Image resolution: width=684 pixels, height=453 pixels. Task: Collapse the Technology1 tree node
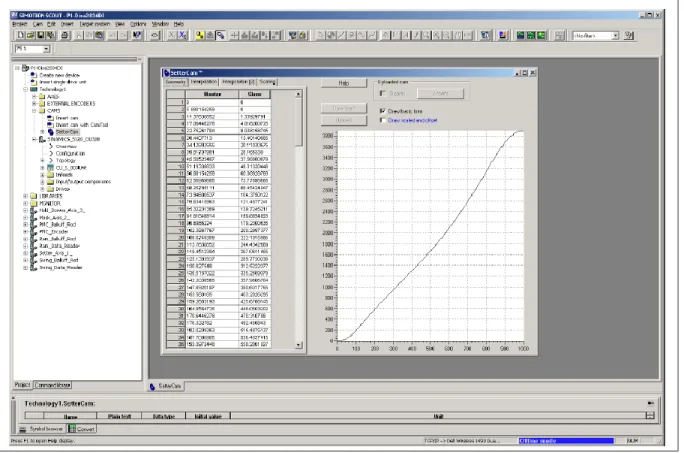pos(26,89)
